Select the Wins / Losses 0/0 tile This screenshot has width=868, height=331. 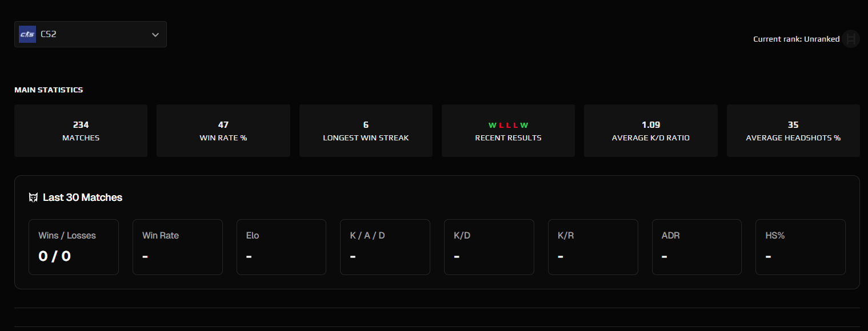pos(73,247)
